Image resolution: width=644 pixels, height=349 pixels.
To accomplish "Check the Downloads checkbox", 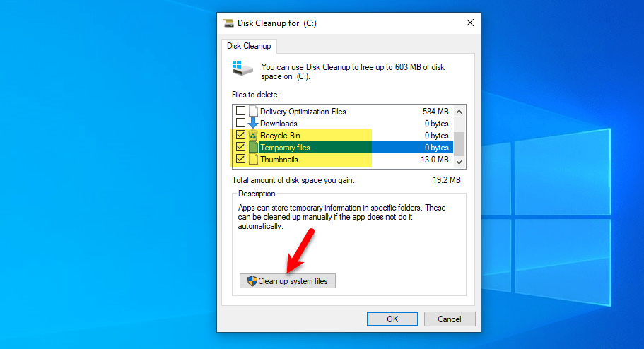I will [240, 123].
